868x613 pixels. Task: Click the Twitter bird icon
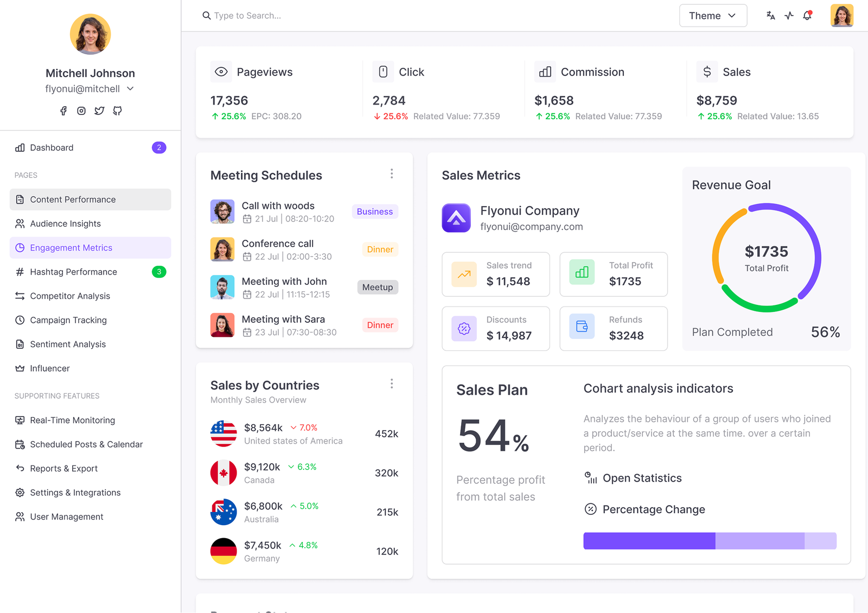99,111
